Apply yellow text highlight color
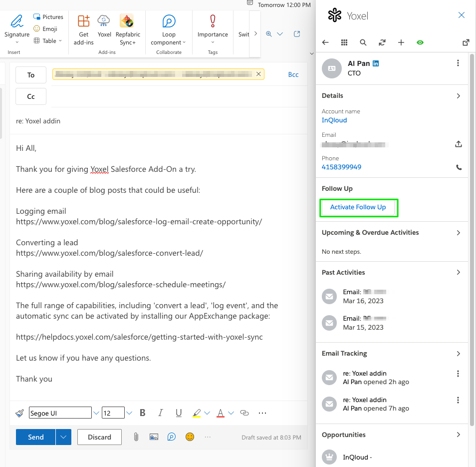Image resolution: width=476 pixels, height=467 pixels. tap(197, 413)
